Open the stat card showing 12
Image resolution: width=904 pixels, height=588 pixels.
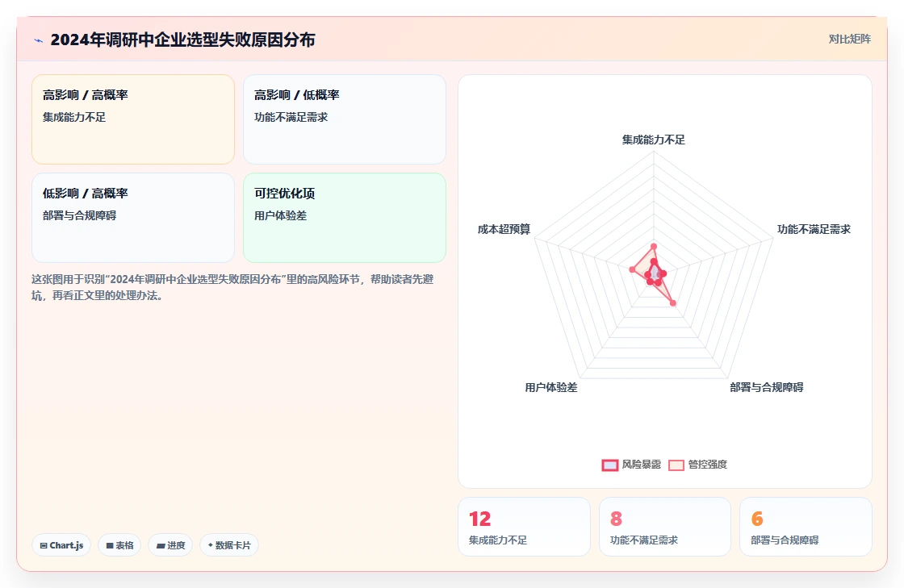pos(524,527)
